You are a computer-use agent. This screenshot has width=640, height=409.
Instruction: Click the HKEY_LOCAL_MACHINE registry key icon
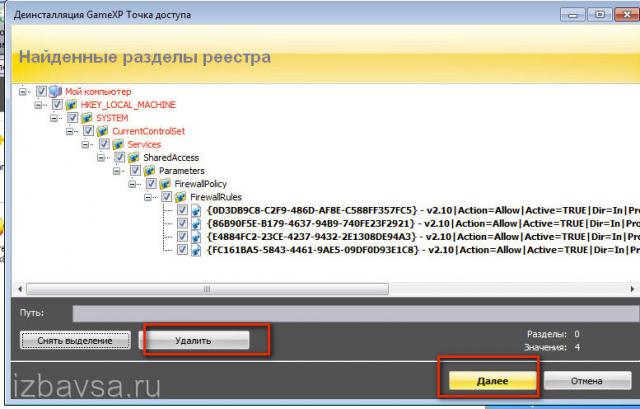[71, 105]
